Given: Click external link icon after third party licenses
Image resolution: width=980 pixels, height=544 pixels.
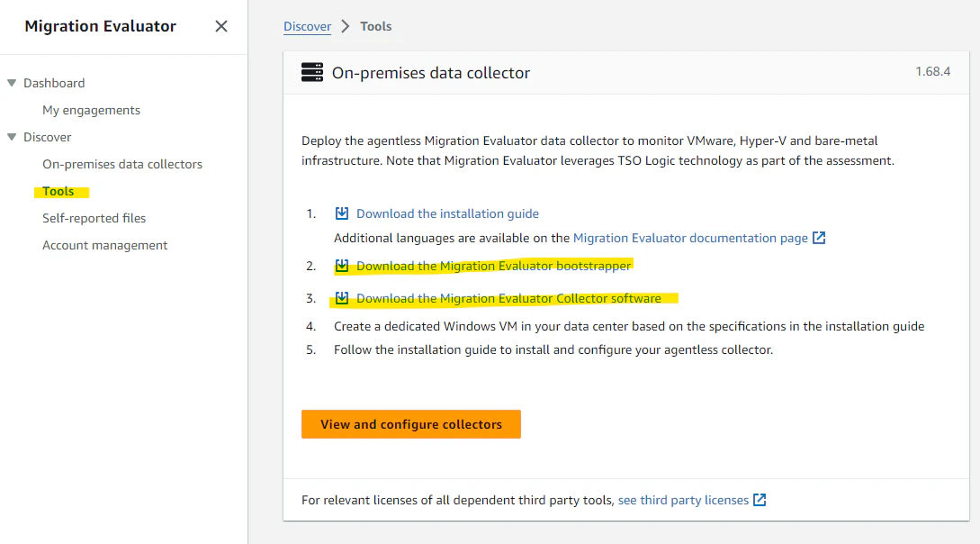Looking at the screenshot, I should (760, 500).
